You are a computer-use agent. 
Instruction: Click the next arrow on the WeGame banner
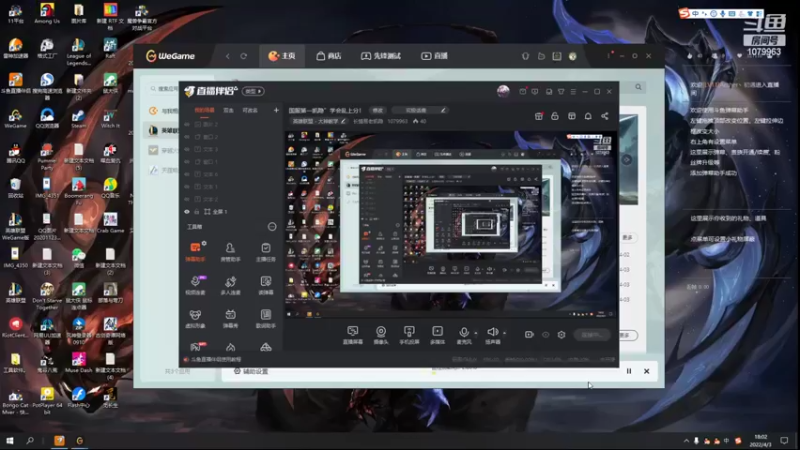[x=627, y=160]
